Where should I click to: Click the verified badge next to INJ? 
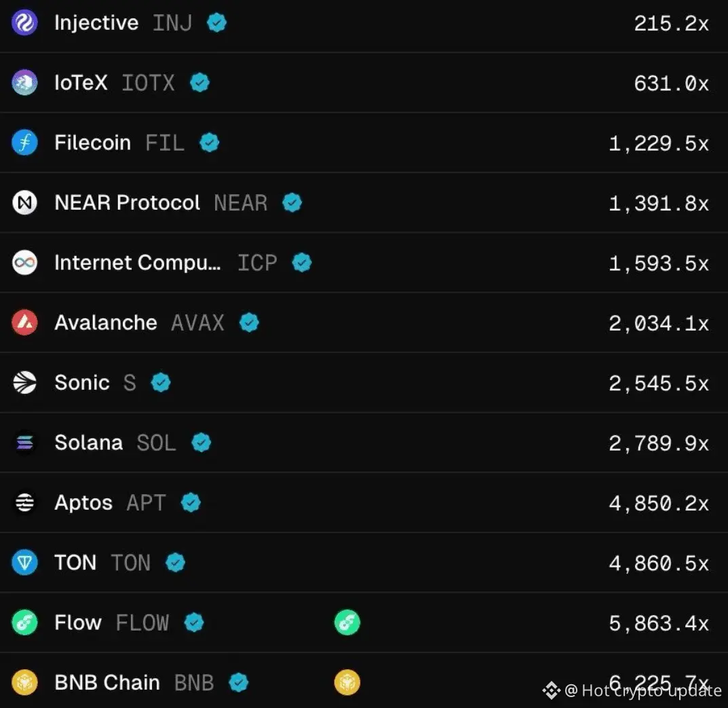216,22
